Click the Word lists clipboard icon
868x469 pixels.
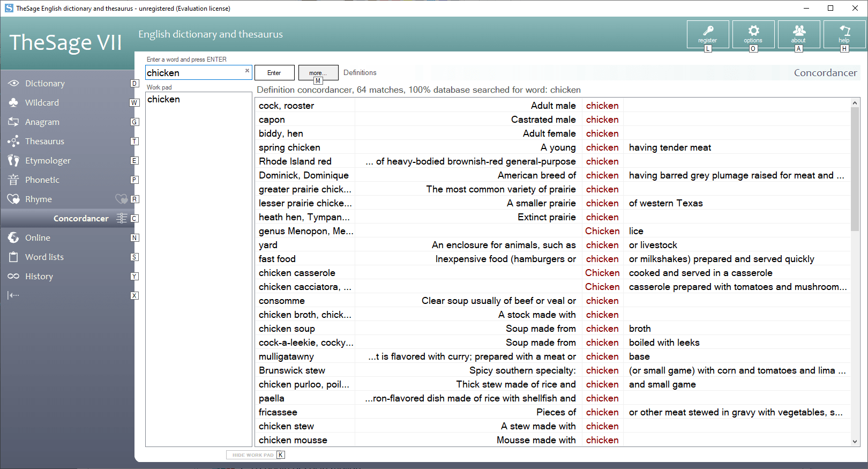click(x=13, y=257)
